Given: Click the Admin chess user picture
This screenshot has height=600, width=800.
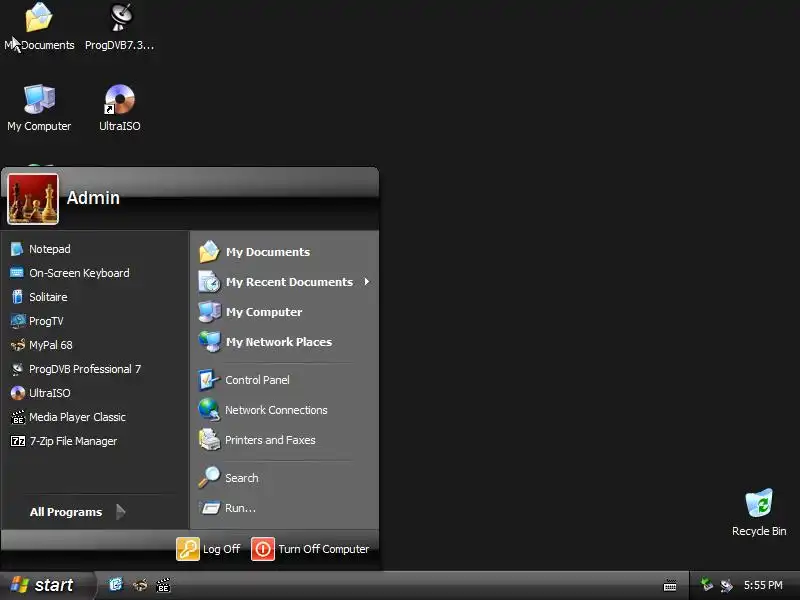Looking at the screenshot, I should pos(33,199).
